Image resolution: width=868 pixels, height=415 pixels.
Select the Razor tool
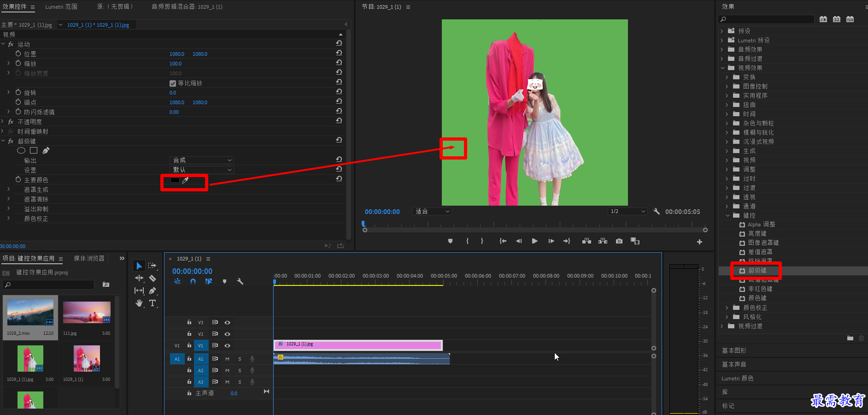point(152,278)
